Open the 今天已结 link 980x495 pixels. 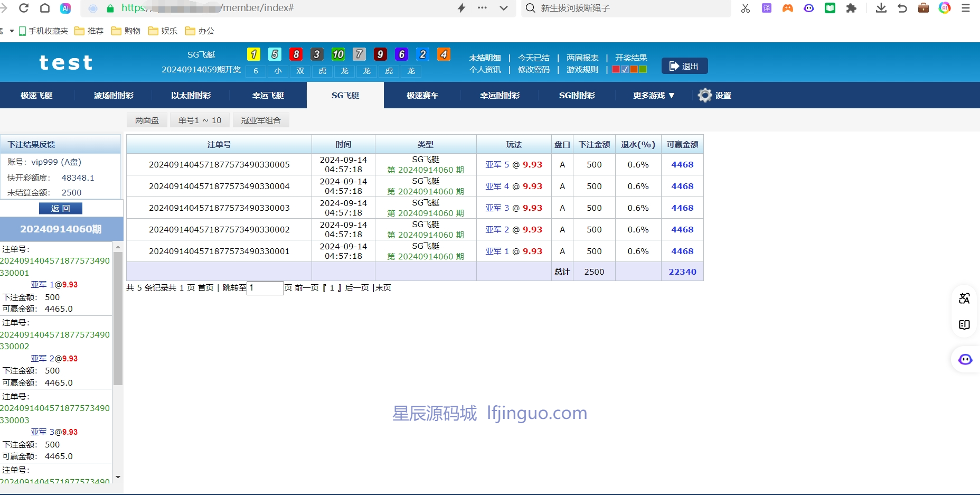(x=533, y=58)
